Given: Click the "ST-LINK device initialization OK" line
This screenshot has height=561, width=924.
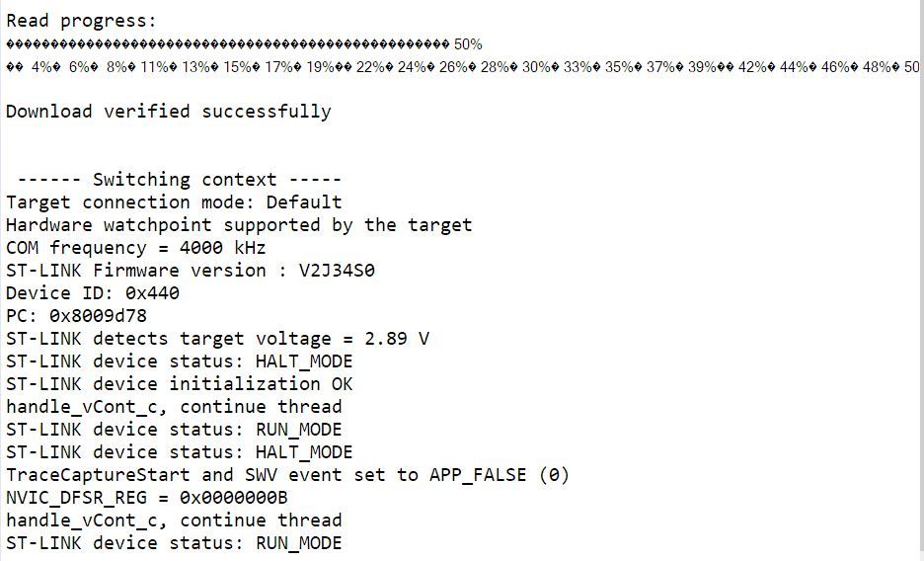Looking at the screenshot, I should coord(179,384).
